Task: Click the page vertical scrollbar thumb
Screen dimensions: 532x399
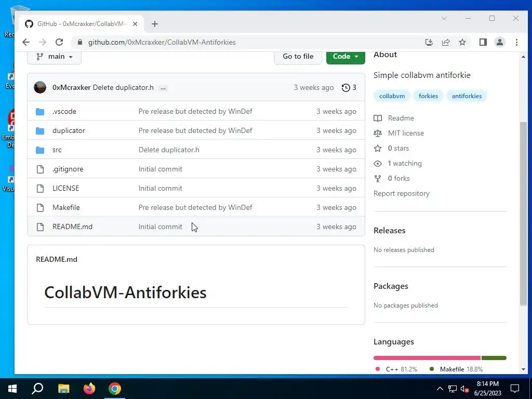Action: [523, 213]
